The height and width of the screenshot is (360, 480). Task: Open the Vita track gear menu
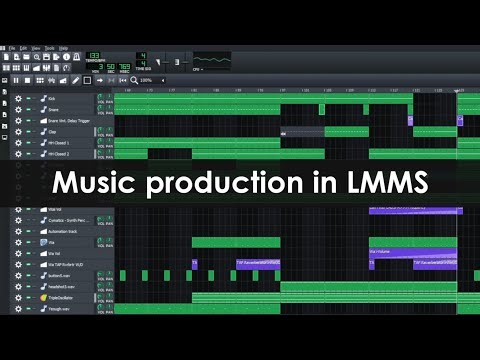click(18, 242)
